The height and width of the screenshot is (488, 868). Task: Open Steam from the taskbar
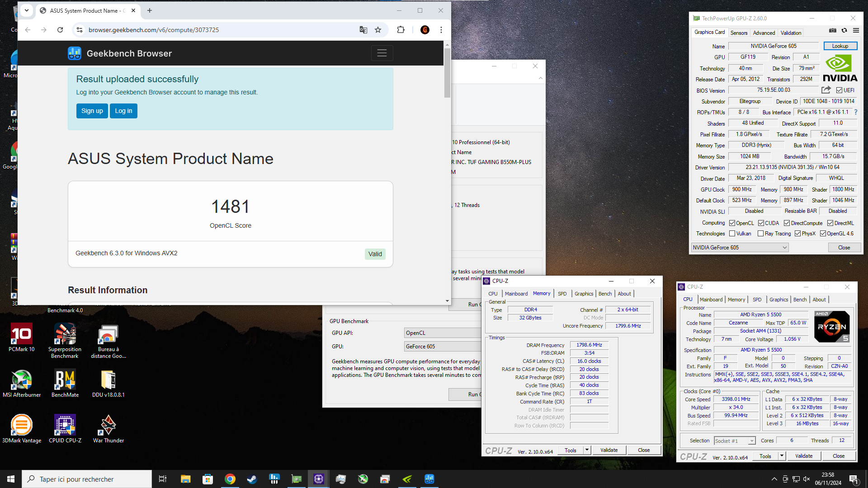click(252, 479)
